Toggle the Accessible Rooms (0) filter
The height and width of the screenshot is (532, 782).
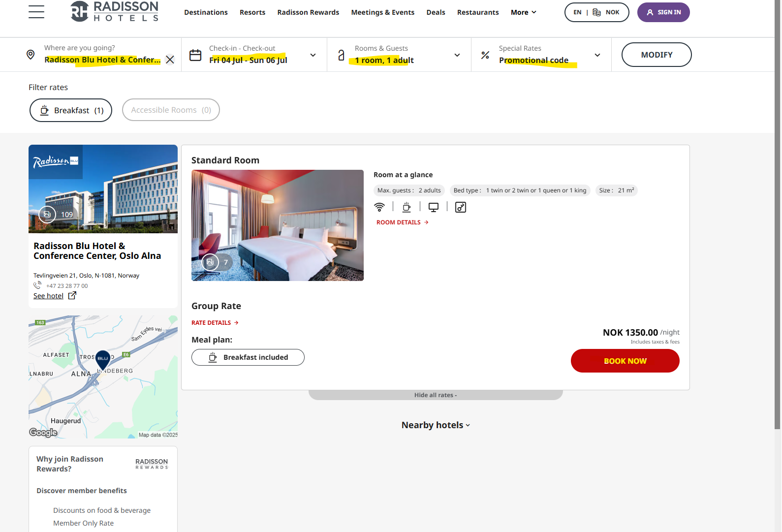[171, 110]
